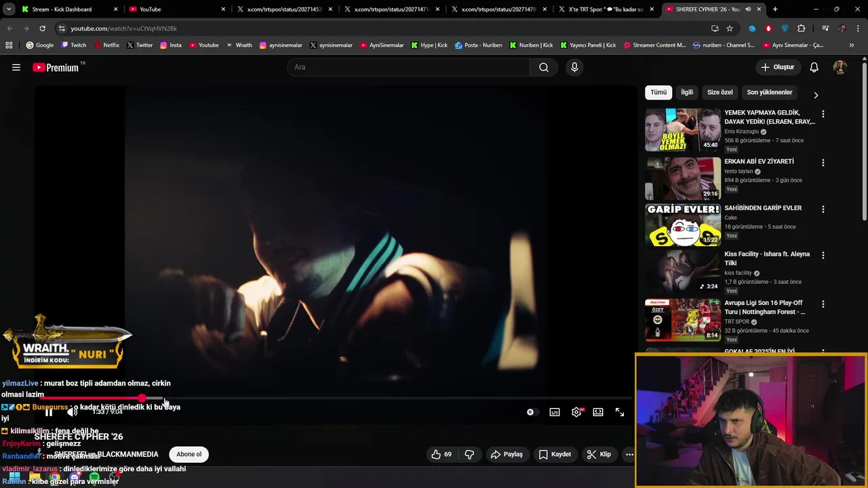This screenshot has height=488, width=868.
Task: Open Spotify from Windows taskbar
Action: pyautogui.click(x=94, y=478)
